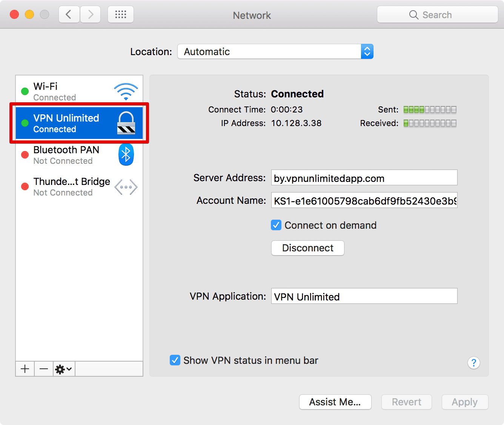Select the Wi-Fi service in the services list
Screen dimensions: 504x425
(68, 90)
